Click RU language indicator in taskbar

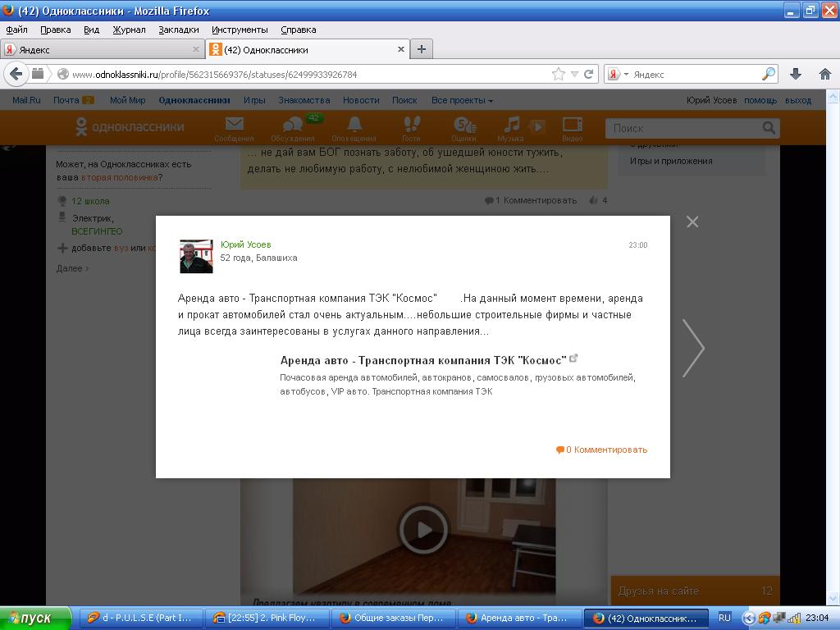tap(724, 618)
